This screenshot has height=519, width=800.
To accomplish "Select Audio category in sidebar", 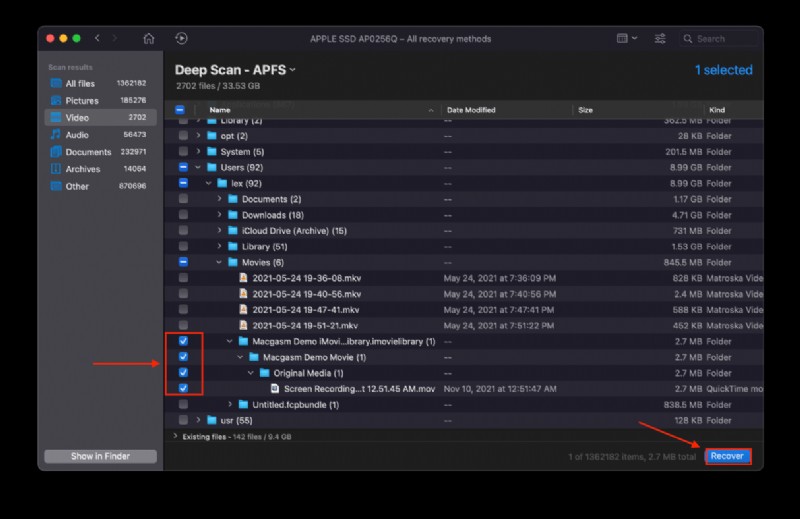I will pos(100,135).
